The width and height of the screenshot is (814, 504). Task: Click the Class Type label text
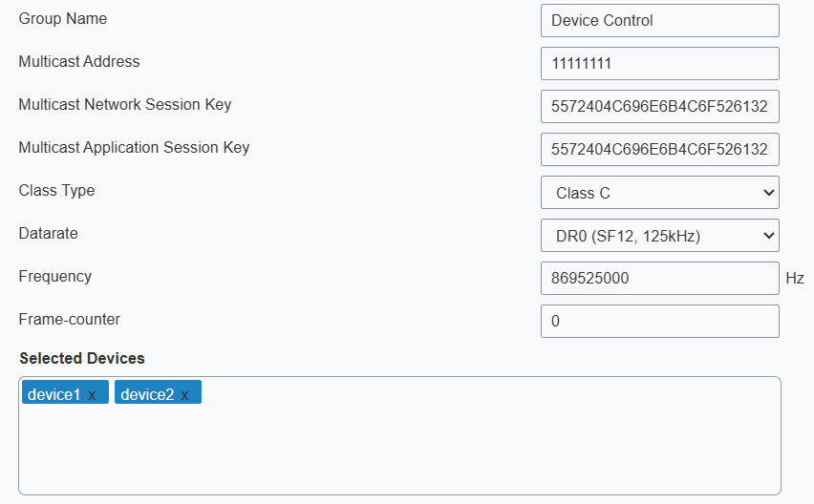56,190
